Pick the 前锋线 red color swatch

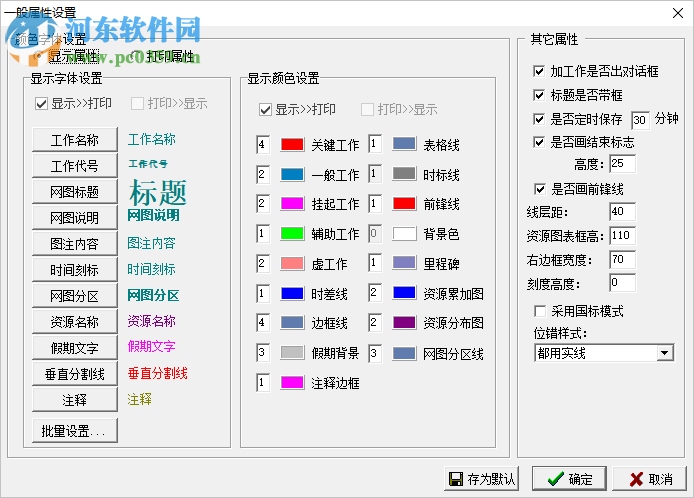tap(404, 204)
